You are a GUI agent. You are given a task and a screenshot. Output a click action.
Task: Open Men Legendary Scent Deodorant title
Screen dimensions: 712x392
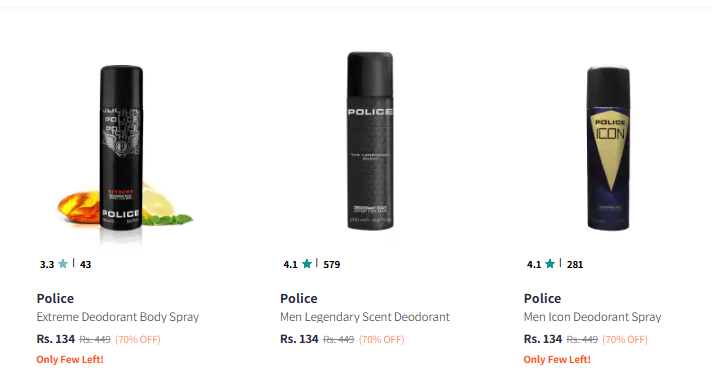coord(365,317)
